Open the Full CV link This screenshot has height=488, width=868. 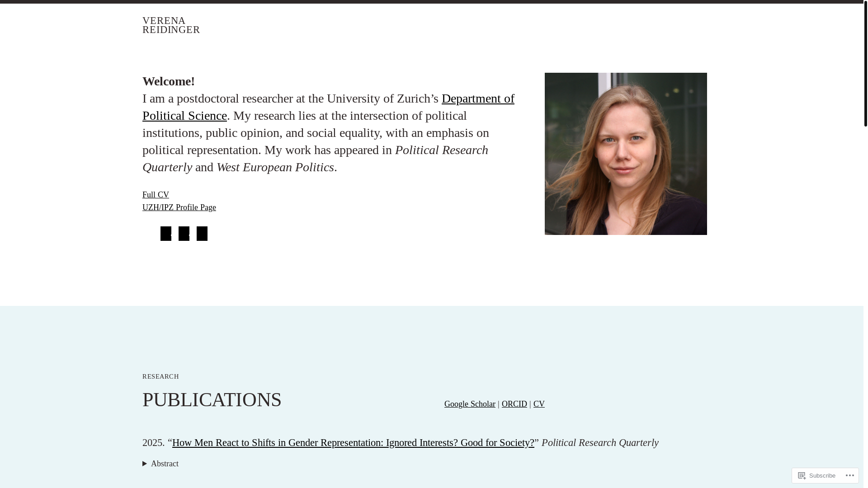click(x=156, y=195)
